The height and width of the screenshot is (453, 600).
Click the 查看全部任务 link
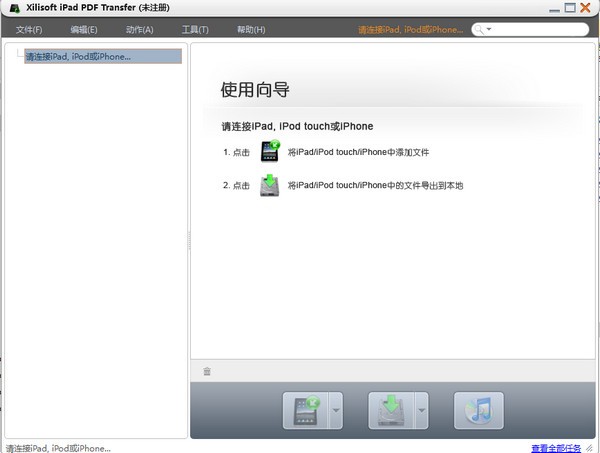[x=562, y=447]
